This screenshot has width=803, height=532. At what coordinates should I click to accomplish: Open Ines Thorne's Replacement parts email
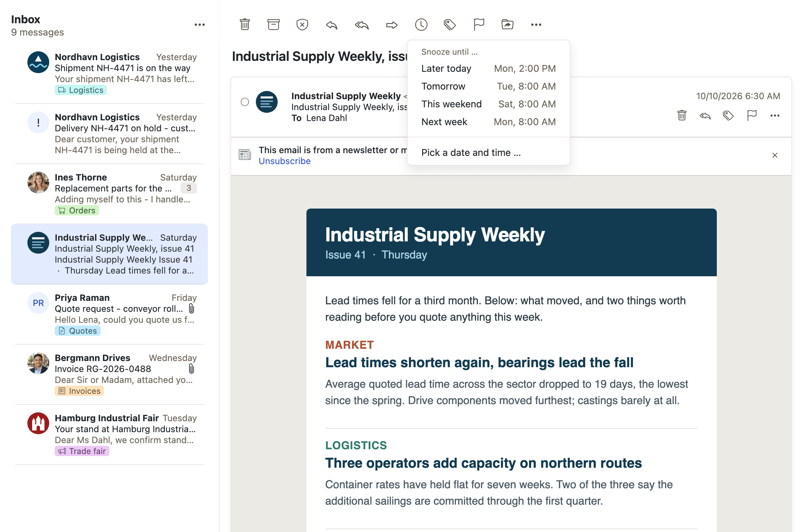[x=109, y=194]
